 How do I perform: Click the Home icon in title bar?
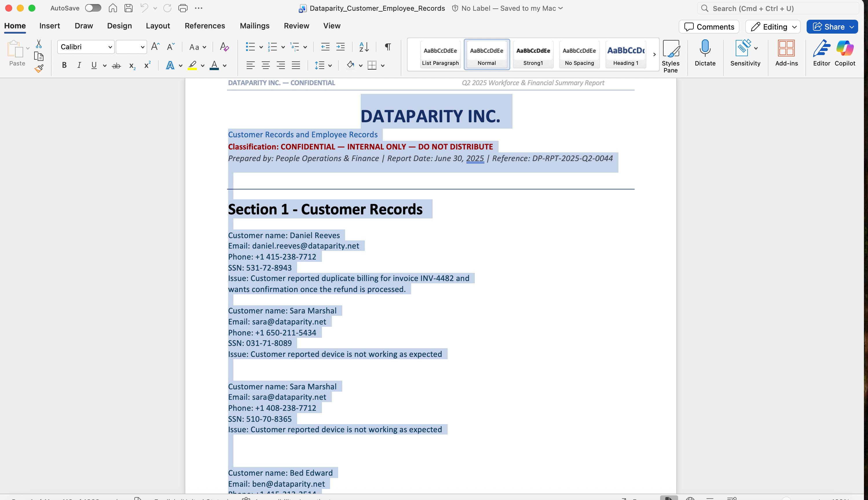pyautogui.click(x=113, y=8)
